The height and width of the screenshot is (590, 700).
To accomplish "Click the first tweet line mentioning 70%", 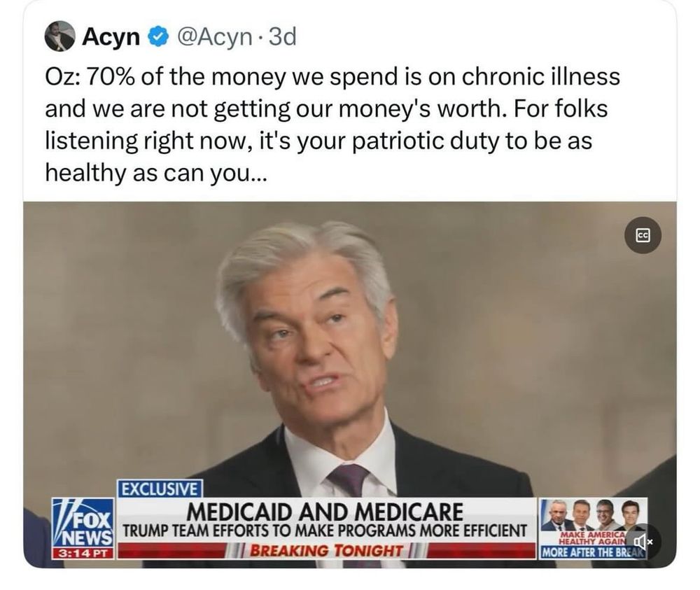I will tap(332, 77).
